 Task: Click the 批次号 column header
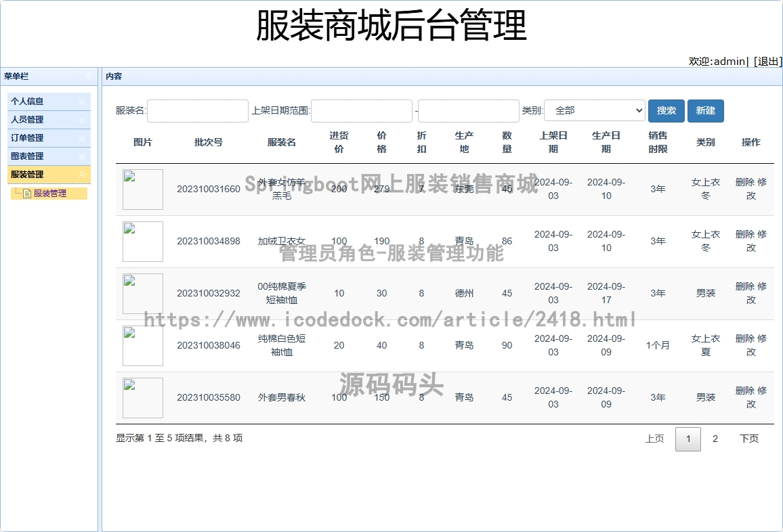[x=208, y=142]
